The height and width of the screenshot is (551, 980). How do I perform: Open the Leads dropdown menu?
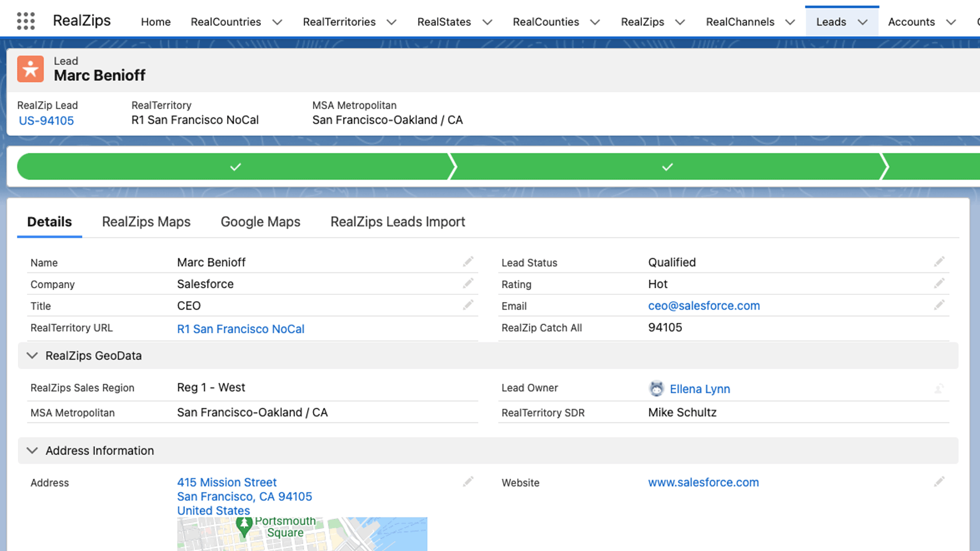tap(863, 22)
